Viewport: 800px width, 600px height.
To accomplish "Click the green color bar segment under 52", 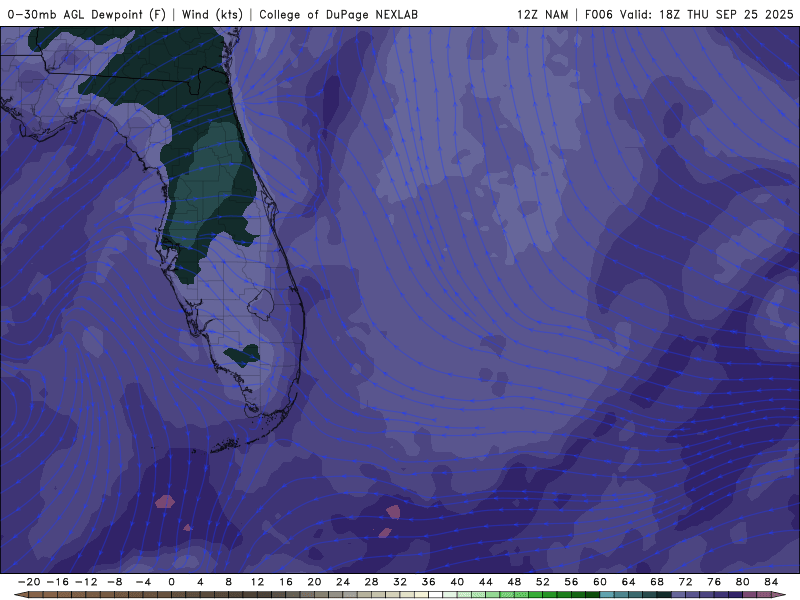I will [x=549, y=595].
